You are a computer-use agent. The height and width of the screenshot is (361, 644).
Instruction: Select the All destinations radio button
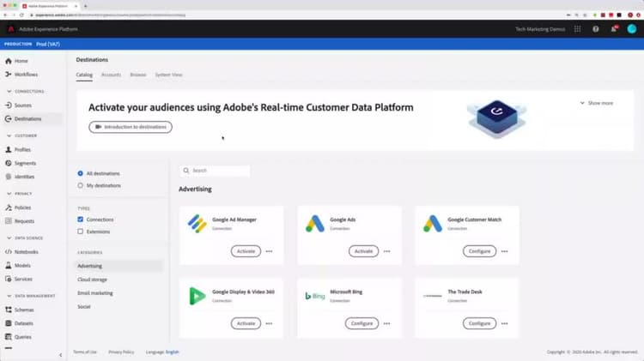point(80,173)
